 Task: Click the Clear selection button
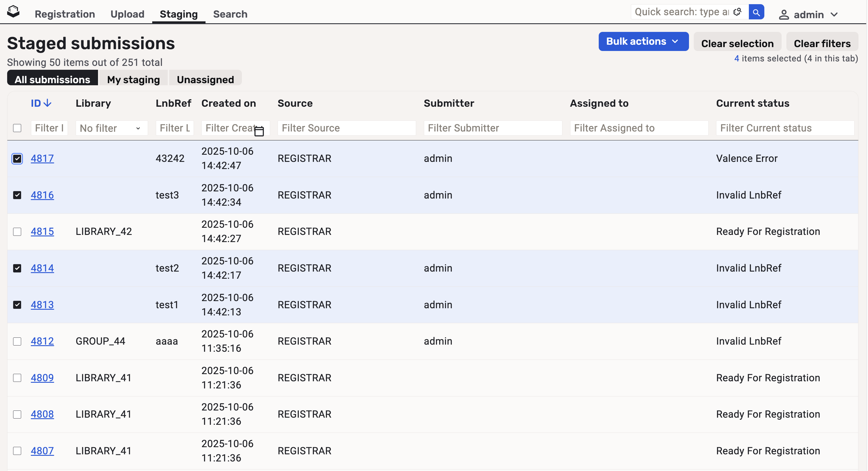(737, 44)
